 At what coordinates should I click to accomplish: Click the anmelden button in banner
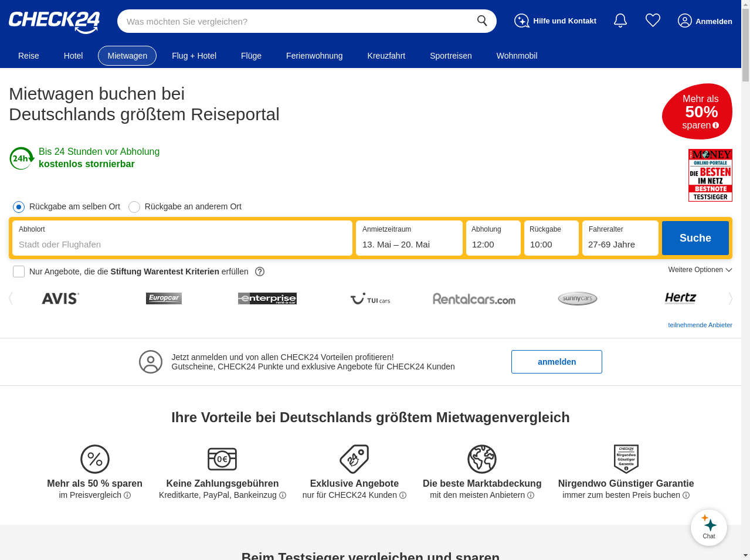point(556,362)
